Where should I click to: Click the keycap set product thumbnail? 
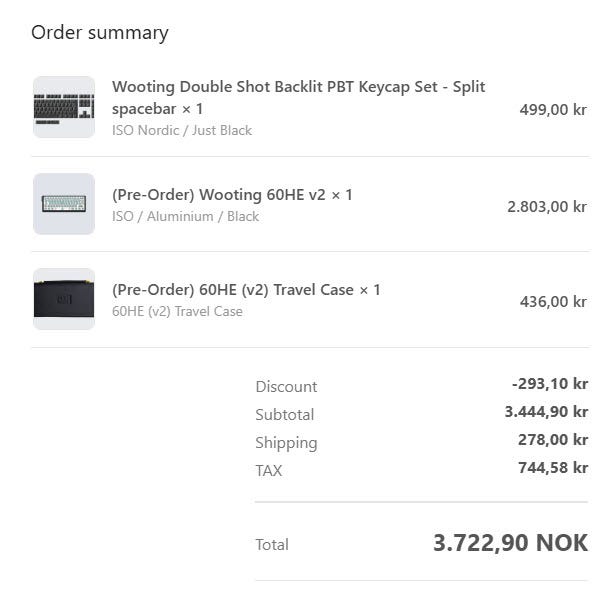tap(64, 107)
